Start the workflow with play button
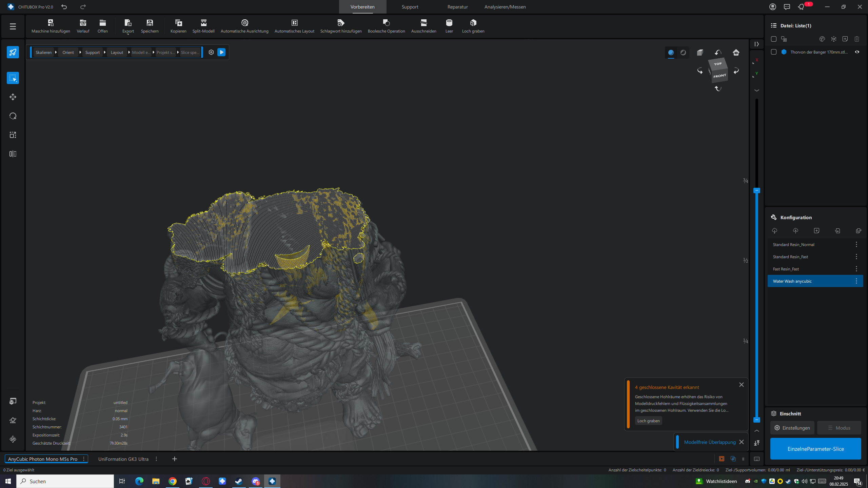Screen dimensions: 868x488 (221, 52)
